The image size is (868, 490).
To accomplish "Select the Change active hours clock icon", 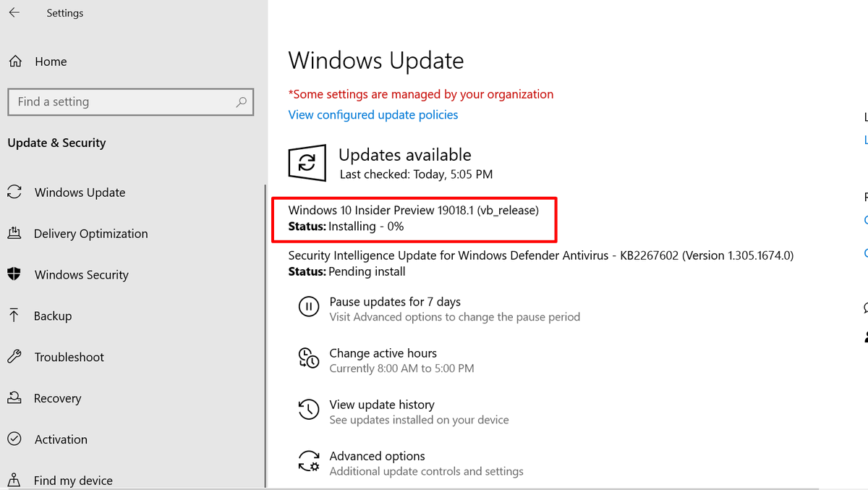I will (x=309, y=359).
